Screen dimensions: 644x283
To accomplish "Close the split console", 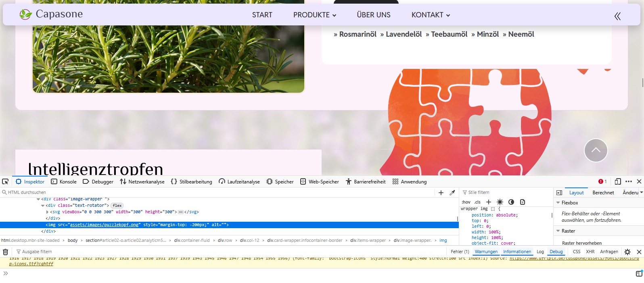I will [x=639, y=252].
